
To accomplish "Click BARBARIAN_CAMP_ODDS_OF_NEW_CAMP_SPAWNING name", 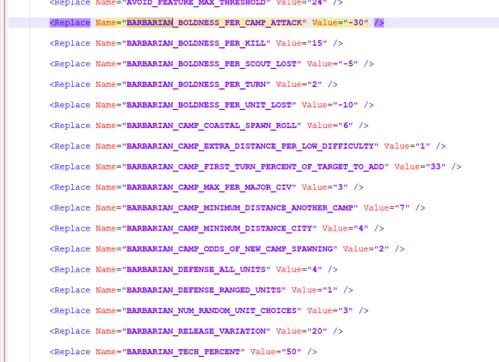I will [230, 249].
